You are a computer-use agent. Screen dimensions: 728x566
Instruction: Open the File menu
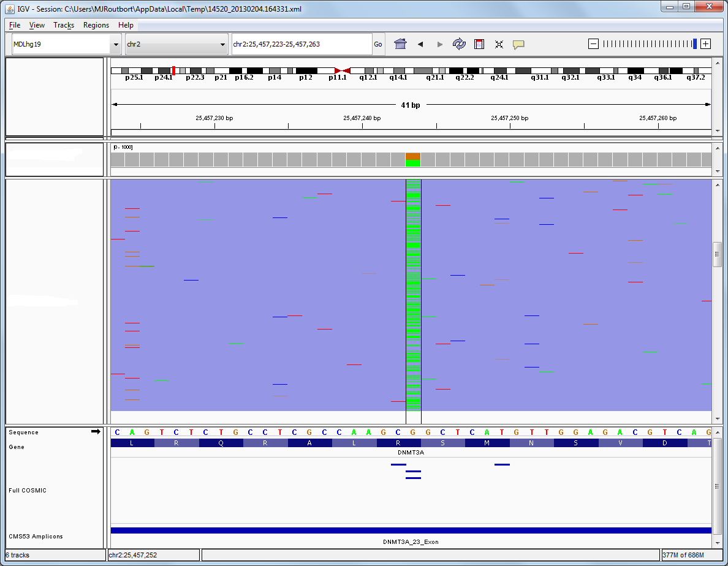tap(14, 25)
